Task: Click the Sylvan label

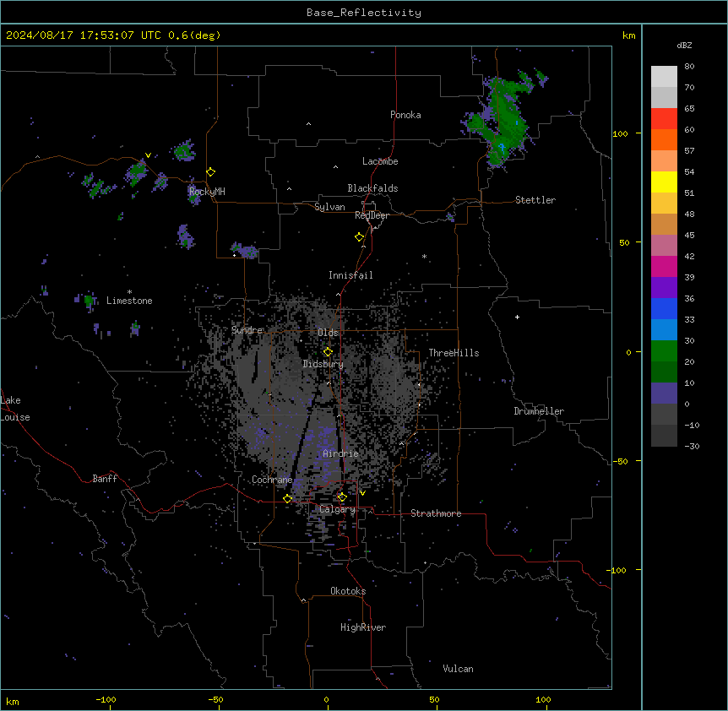Action: tap(329, 207)
